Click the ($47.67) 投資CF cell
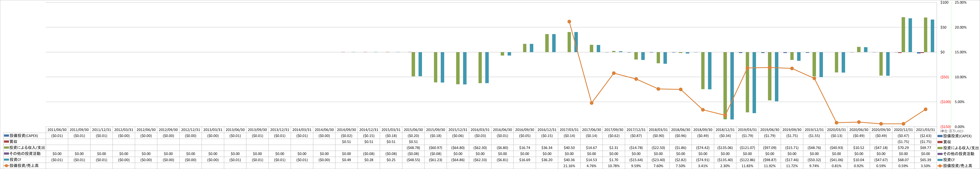Image resolution: width=980 pixels, height=169 pixels. pos(881,160)
